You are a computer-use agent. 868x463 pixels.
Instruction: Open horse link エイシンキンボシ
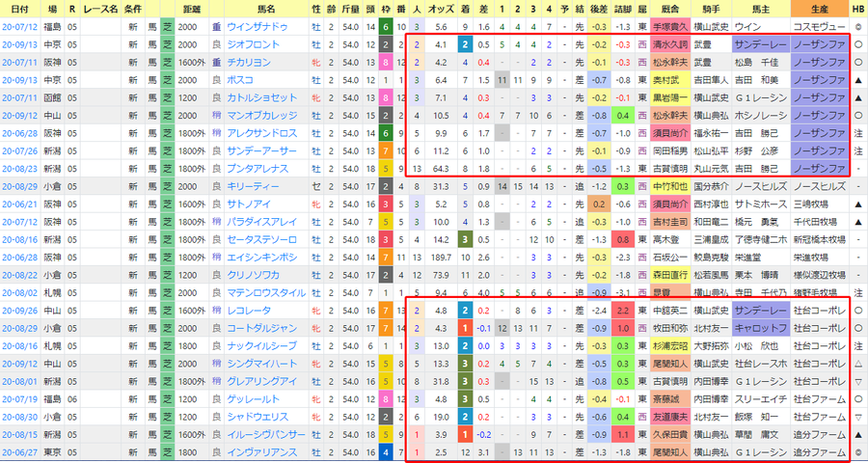(x=261, y=257)
